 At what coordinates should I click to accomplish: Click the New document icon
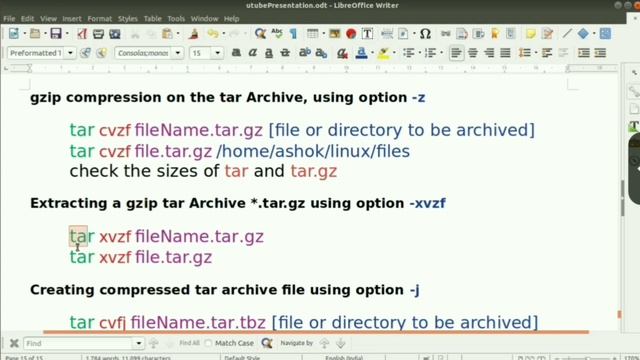pos(14,34)
